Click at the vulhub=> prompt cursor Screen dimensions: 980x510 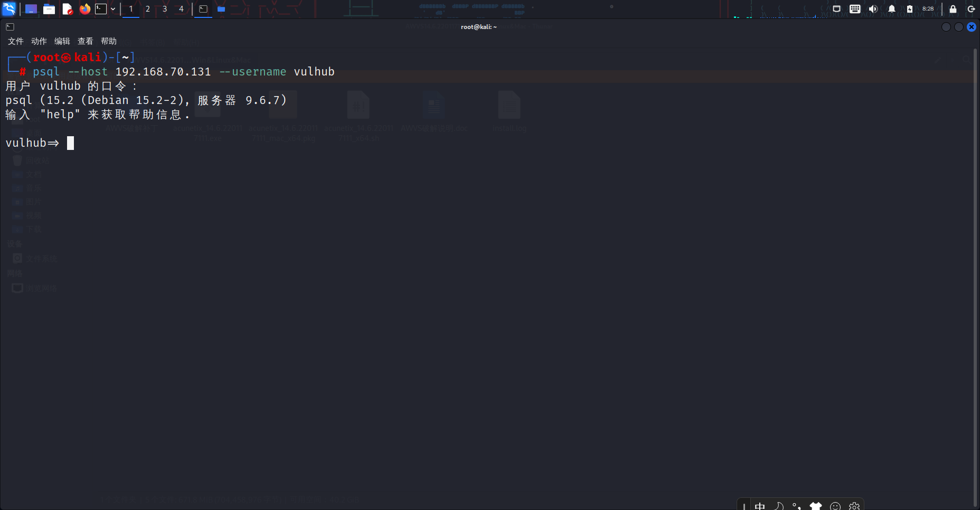pos(70,143)
